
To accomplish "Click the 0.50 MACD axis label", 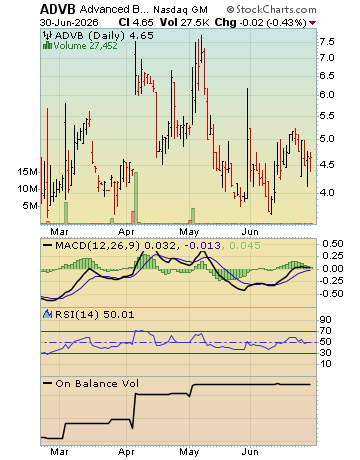I will point(333,244).
